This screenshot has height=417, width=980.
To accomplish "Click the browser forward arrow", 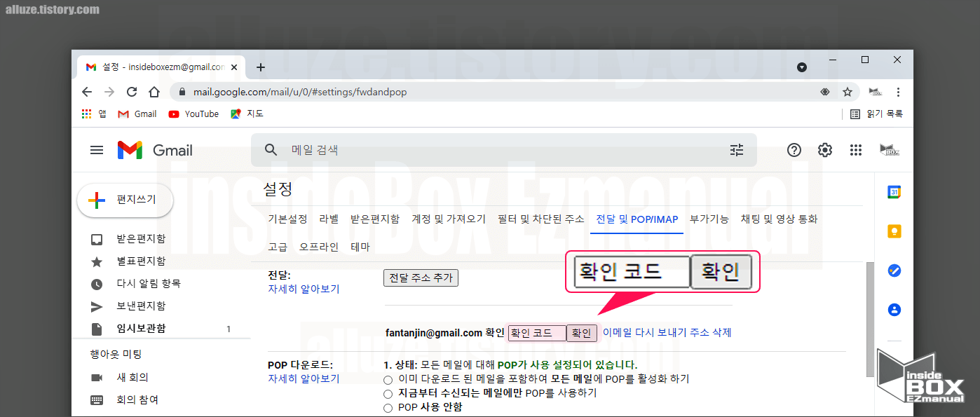I will click(x=109, y=92).
